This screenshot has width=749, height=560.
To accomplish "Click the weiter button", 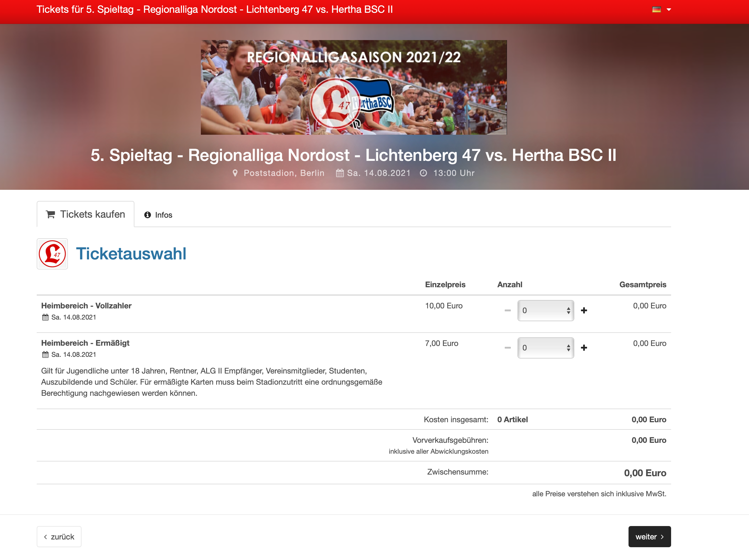I will click(649, 537).
